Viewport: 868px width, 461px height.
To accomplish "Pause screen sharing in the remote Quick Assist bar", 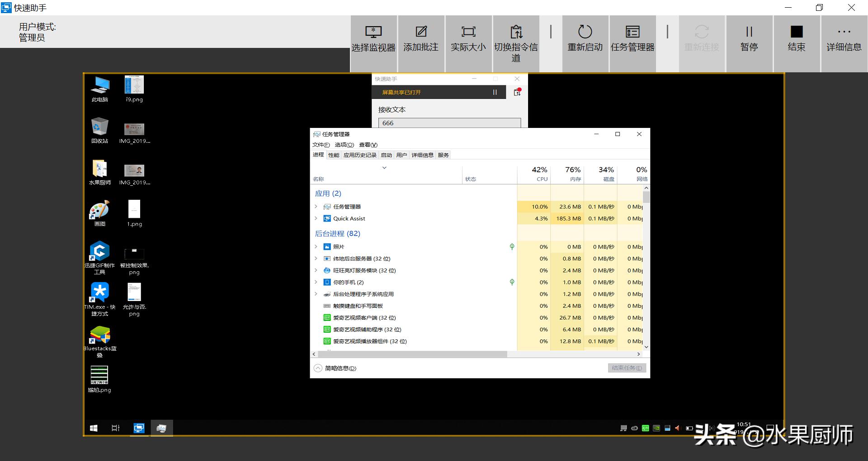I will tap(495, 92).
